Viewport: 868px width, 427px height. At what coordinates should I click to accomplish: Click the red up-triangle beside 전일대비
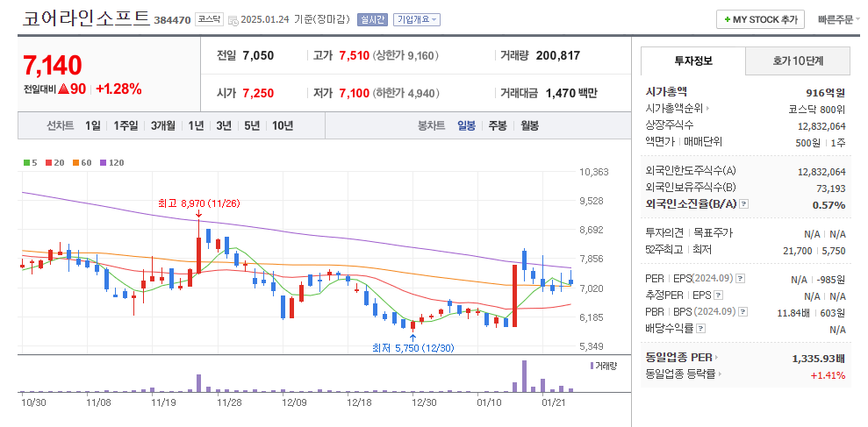tap(63, 89)
